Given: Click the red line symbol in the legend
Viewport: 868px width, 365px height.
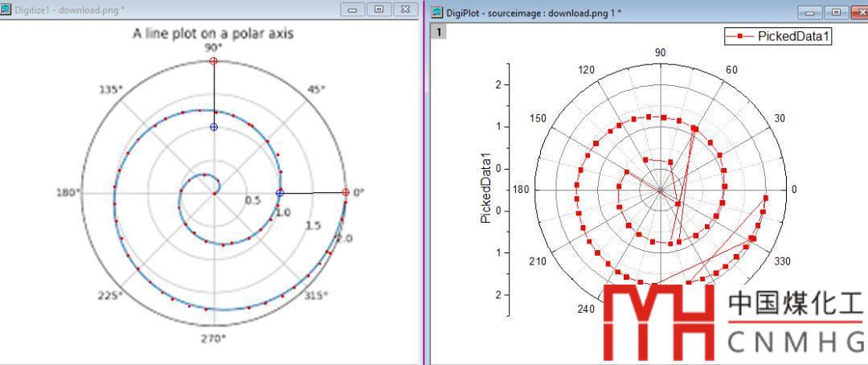Looking at the screenshot, I should click(x=739, y=35).
